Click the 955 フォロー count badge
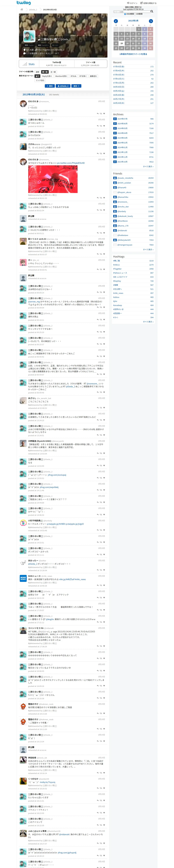The height and width of the screenshot is (868, 174). (29, 45)
